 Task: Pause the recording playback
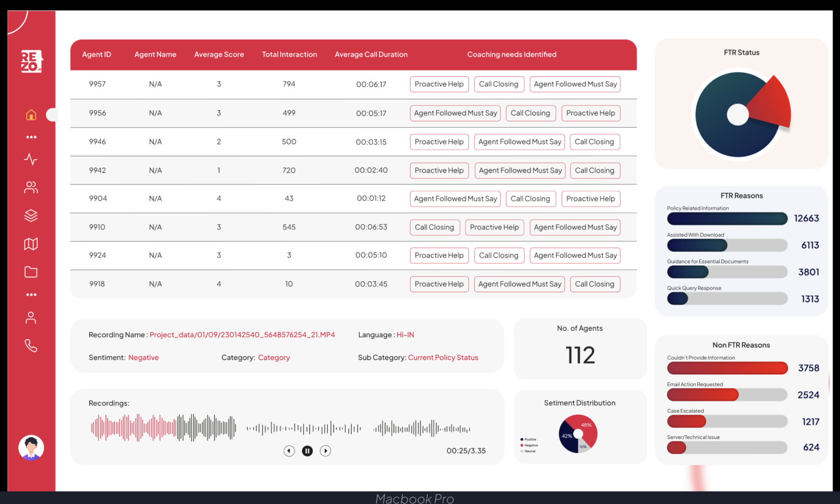[x=307, y=451]
